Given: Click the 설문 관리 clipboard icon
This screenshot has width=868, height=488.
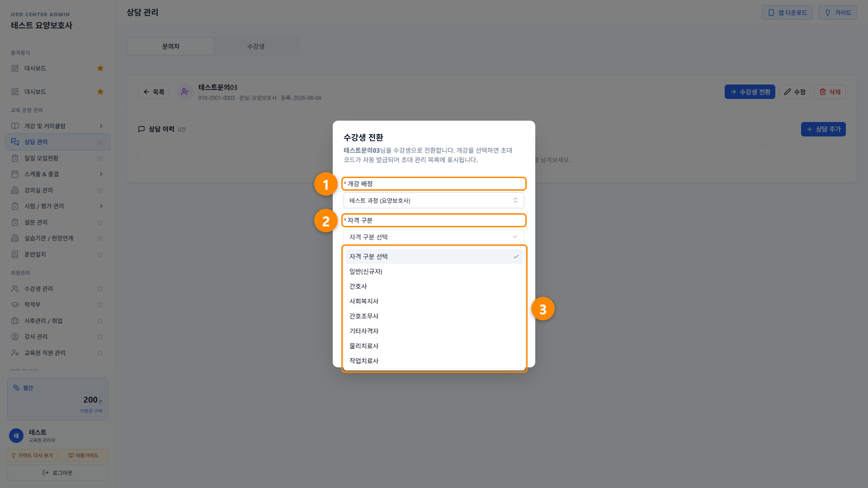Looking at the screenshot, I should (x=15, y=222).
